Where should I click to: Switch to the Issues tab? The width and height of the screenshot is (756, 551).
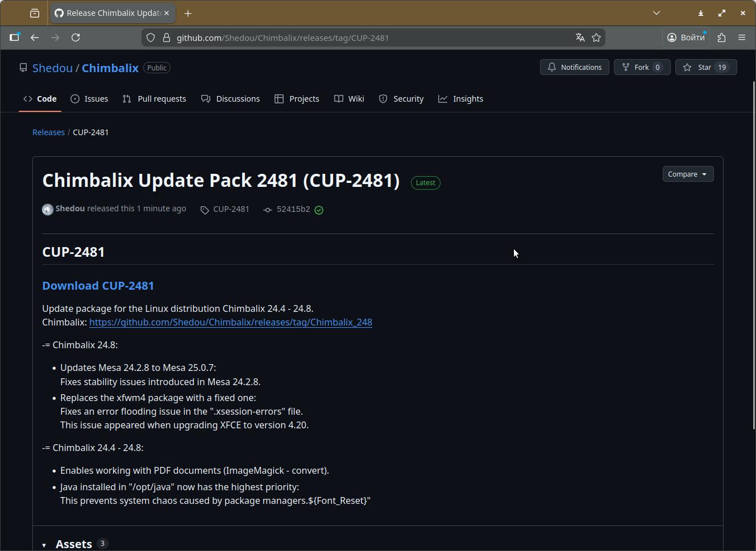coord(89,99)
